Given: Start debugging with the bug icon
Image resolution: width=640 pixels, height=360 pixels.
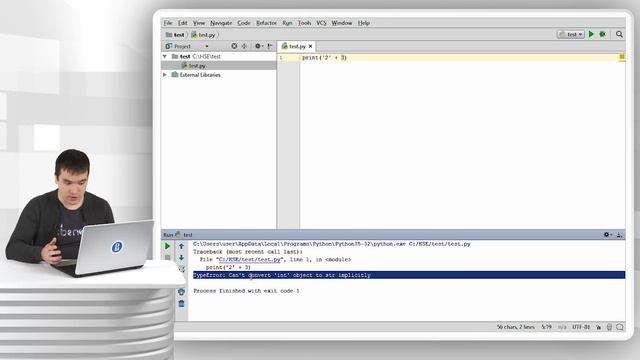Looking at the screenshot, I should tap(602, 34).
